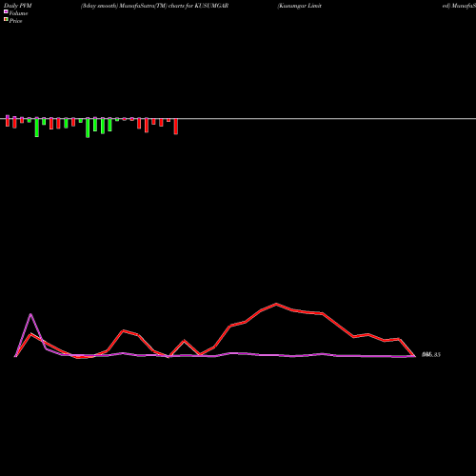Select the 'Price' legend label
The image size is (476, 476).
(x=15, y=21)
